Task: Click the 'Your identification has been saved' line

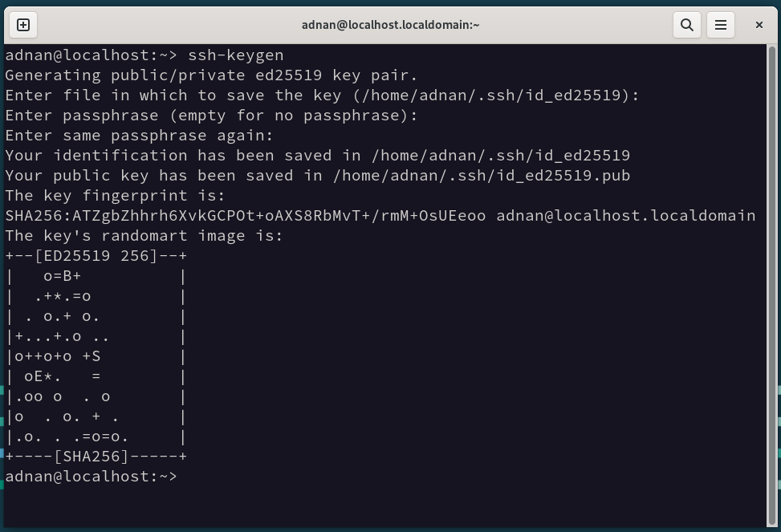Action: (318, 156)
